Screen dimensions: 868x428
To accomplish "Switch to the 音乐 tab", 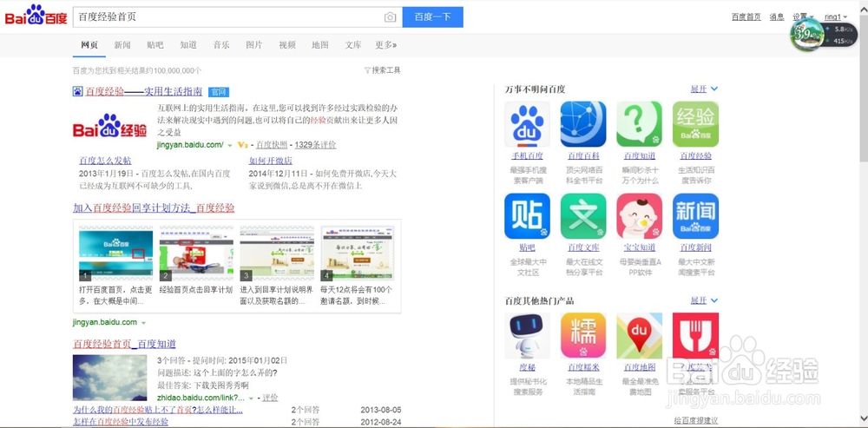I will click(x=221, y=45).
